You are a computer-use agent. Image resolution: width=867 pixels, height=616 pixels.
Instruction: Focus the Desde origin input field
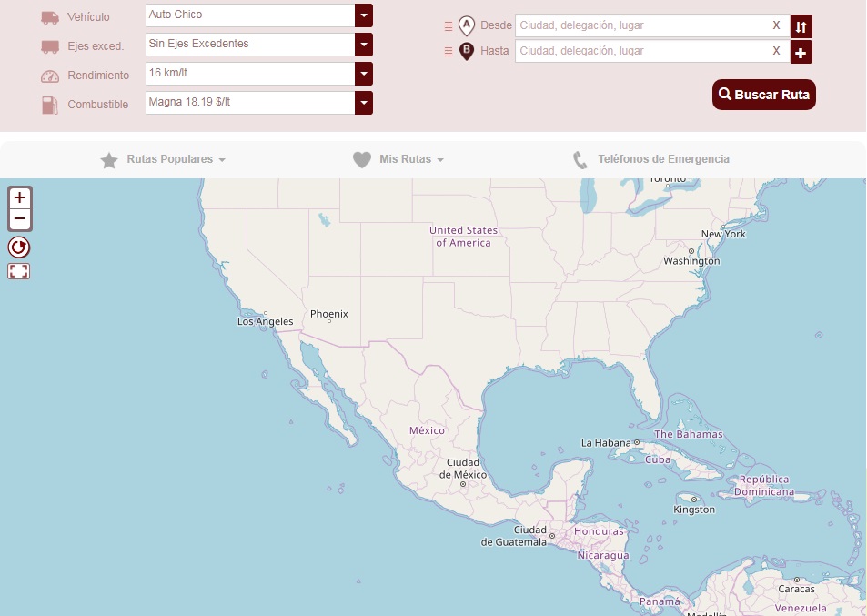[641, 25]
